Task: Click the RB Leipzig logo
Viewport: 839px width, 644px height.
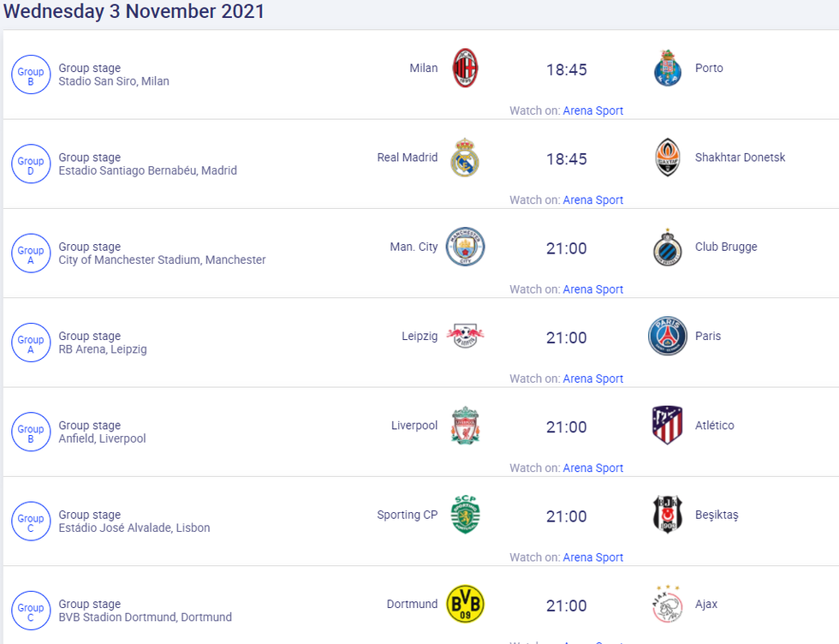Action: 465,337
